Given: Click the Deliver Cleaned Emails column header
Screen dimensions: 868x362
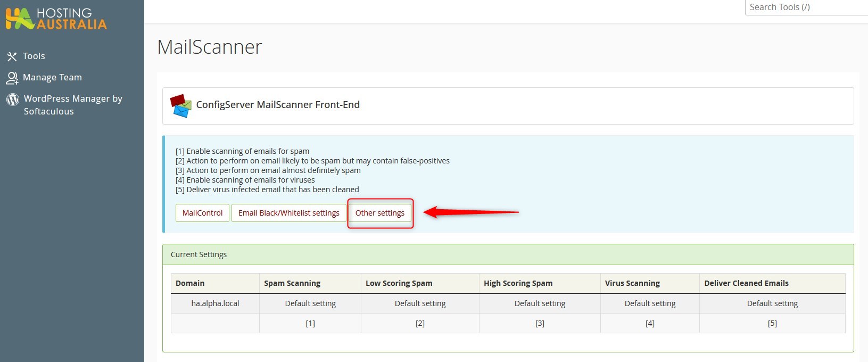Looking at the screenshot, I should (x=746, y=283).
